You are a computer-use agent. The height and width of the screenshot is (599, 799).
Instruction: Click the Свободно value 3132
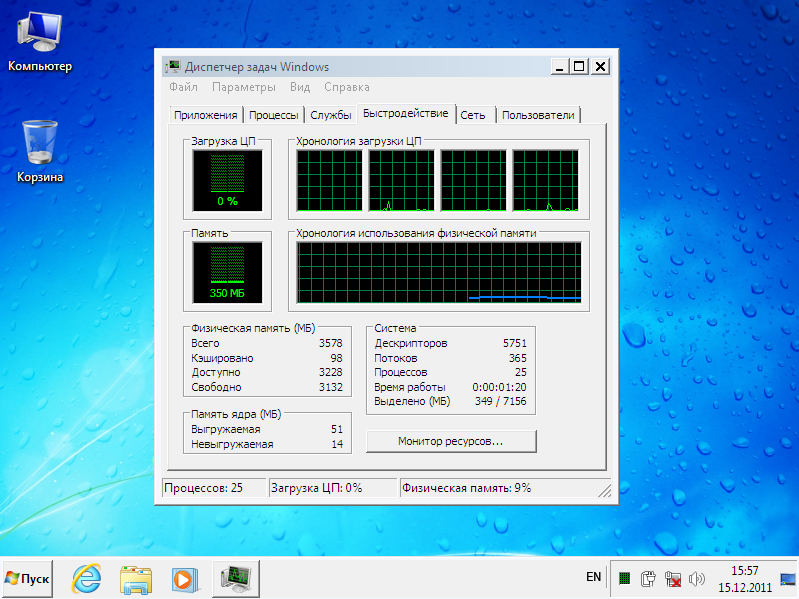(331, 387)
